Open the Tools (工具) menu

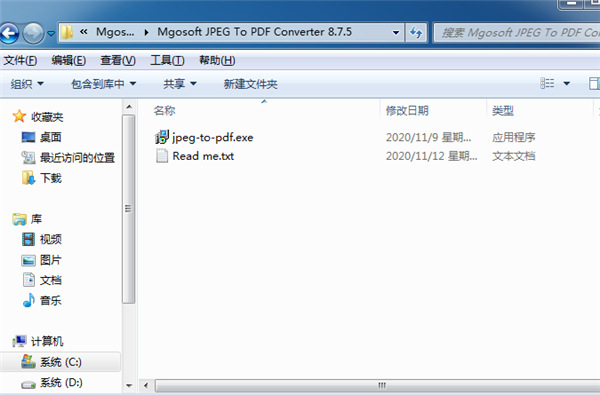coord(167,60)
